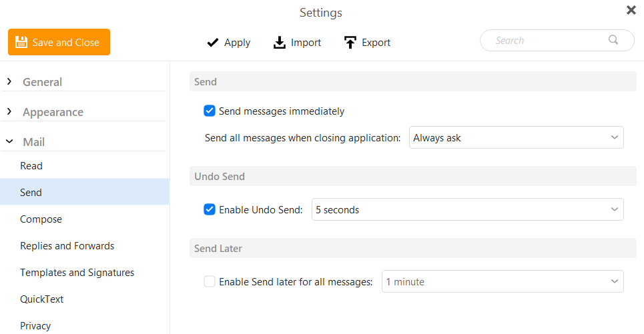Image resolution: width=644 pixels, height=334 pixels.
Task: Click the magnifying glass search icon
Action: (x=613, y=40)
